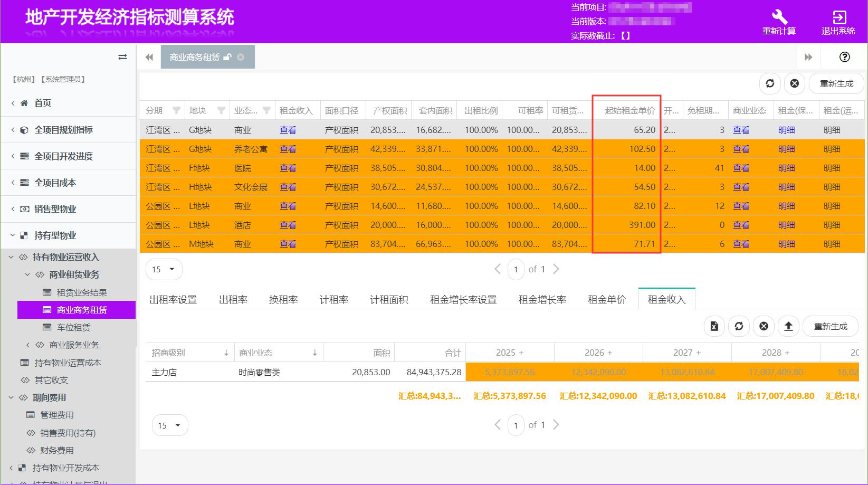Click the 退出系统 exit icon

coord(838,17)
